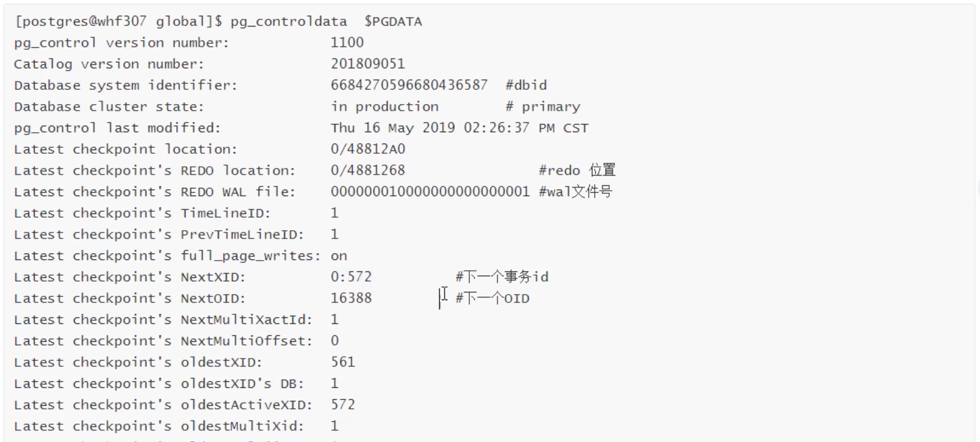Select the pg_control version number value 1100
Image resolution: width=980 pixels, height=442 pixels.
[347, 42]
